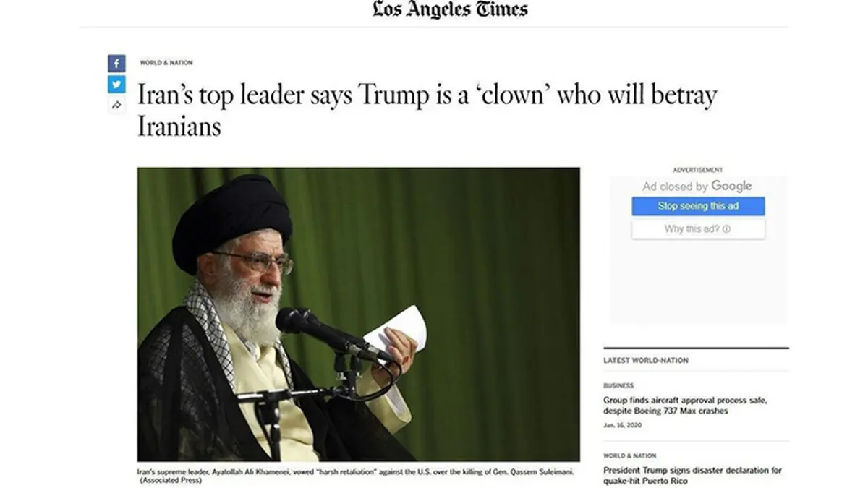Click the 'Stop seeing this ad' button
The width and height of the screenshot is (868, 488).
(698, 206)
